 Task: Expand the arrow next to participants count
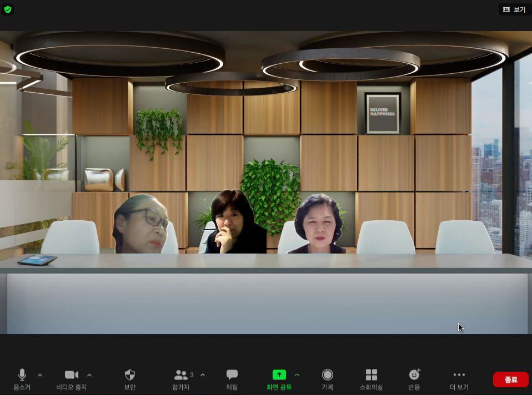(203, 375)
